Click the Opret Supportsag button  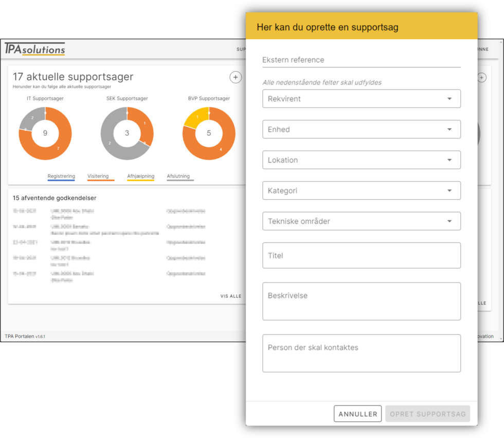click(427, 414)
